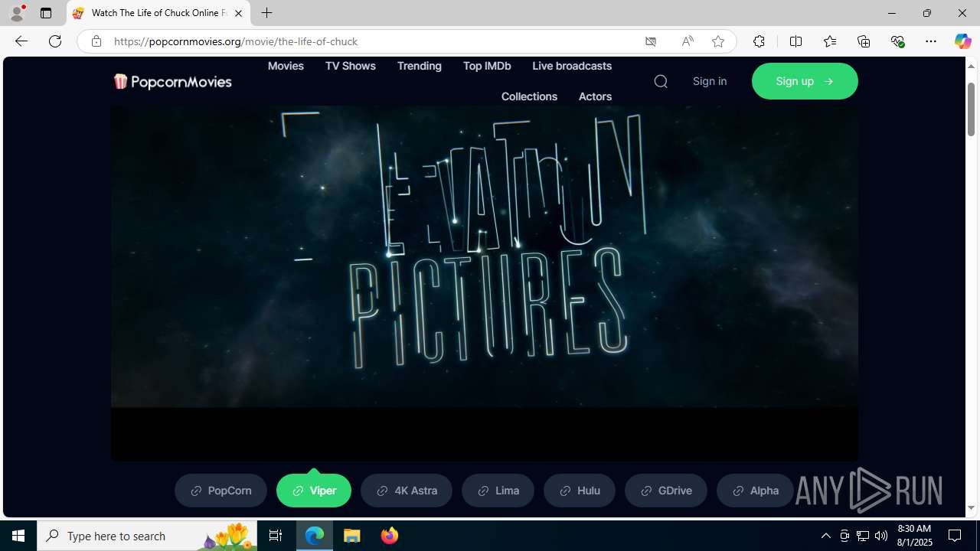
Task: Add page to favorites star icon
Action: (x=718, y=41)
